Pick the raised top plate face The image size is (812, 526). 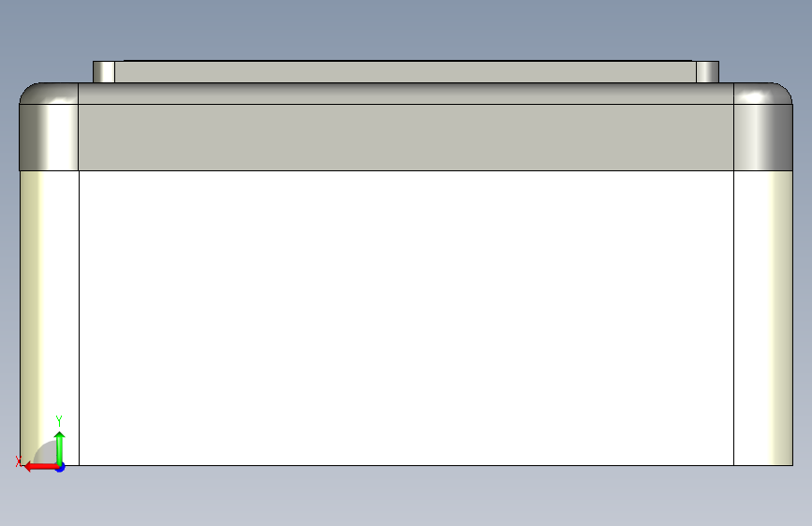[406, 72]
